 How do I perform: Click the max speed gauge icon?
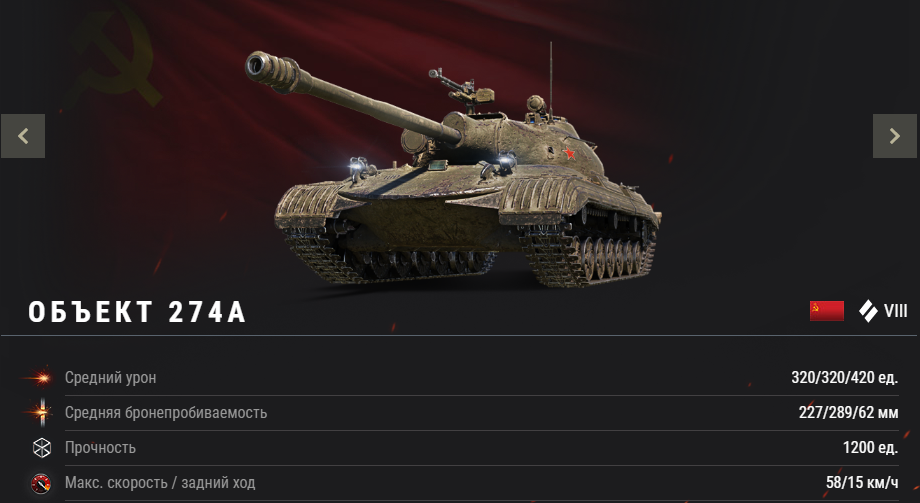[41, 483]
